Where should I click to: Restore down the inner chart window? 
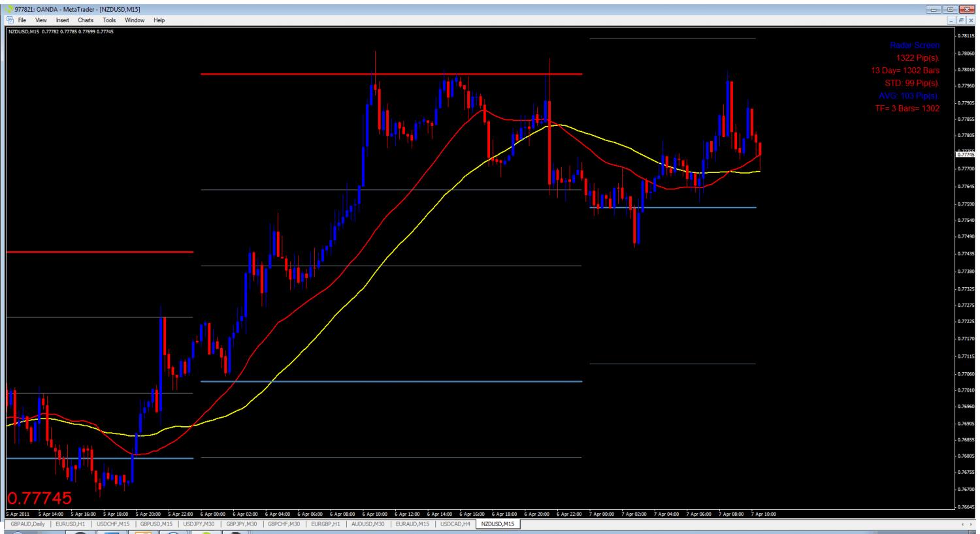[x=961, y=22]
